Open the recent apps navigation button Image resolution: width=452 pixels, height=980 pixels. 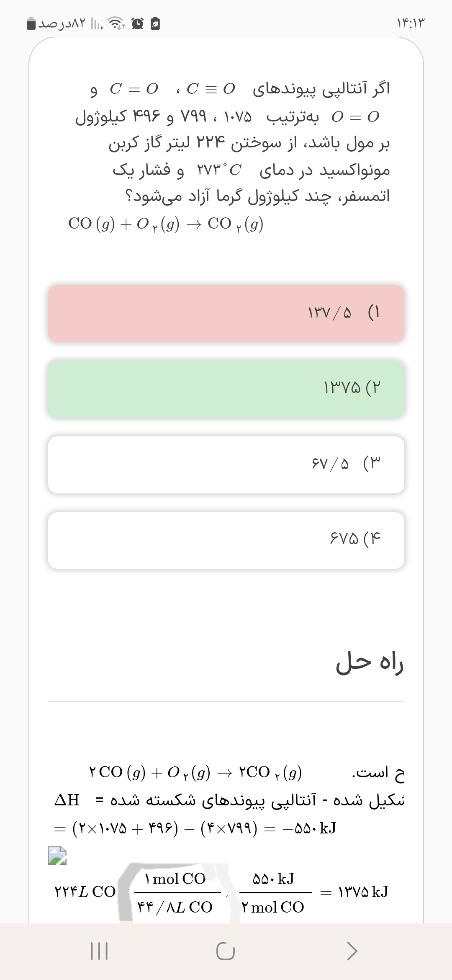(99, 951)
